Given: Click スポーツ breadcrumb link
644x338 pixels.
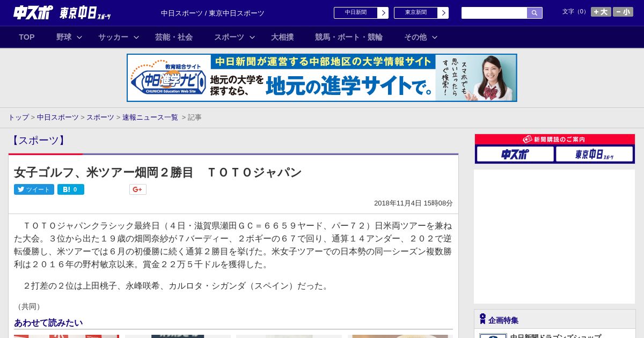Looking at the screenshot, I should pyautogui.click(x=100, y=117).
